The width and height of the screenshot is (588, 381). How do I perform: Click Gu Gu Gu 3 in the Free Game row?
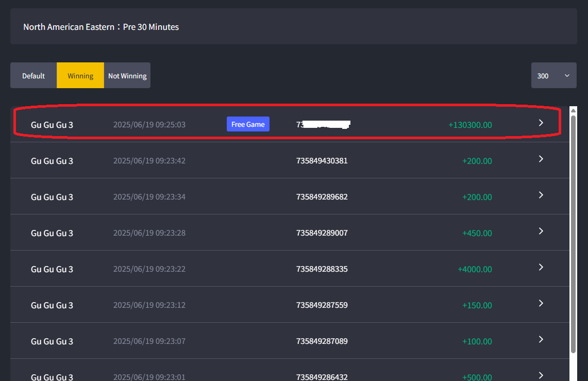[52, 125]
